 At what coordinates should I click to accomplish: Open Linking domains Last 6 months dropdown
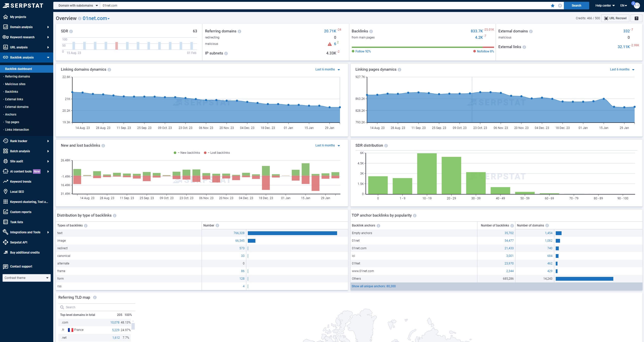pos(327,69)
